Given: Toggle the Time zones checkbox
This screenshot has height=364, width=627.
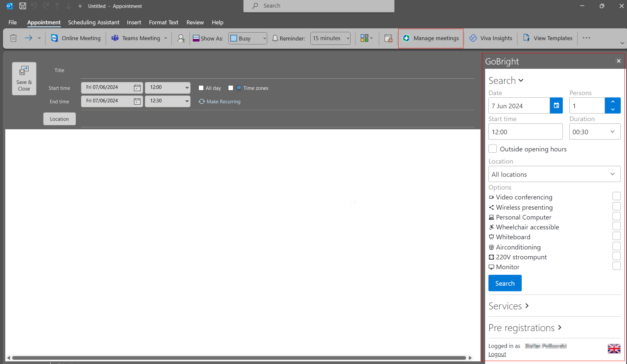Looking at the screenshot, I should point(231,88).
